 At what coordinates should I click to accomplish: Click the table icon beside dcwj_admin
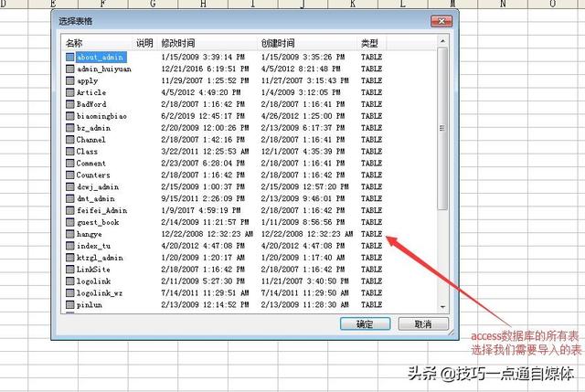pos(69,186)
